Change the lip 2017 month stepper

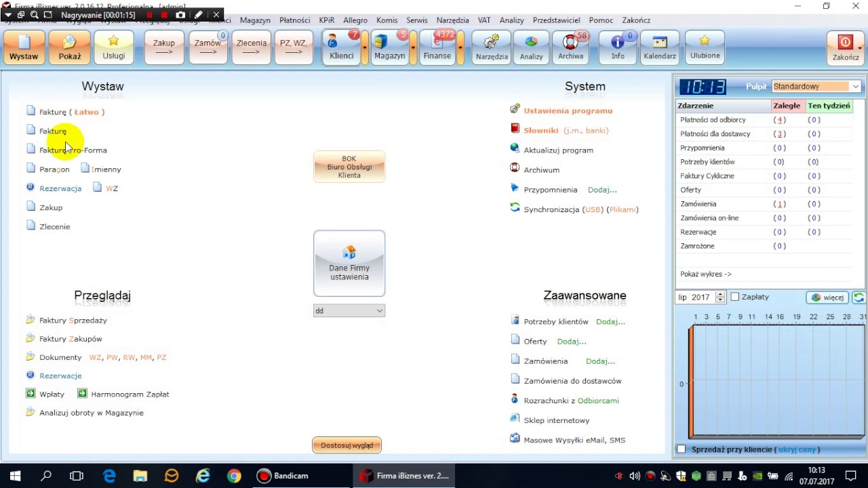point(720,297)
